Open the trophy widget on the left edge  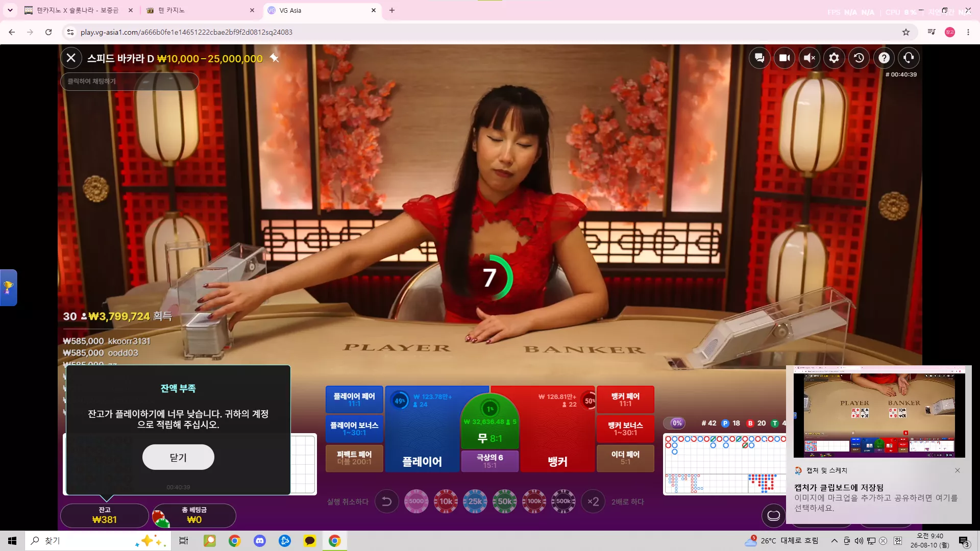coord(8,287)
